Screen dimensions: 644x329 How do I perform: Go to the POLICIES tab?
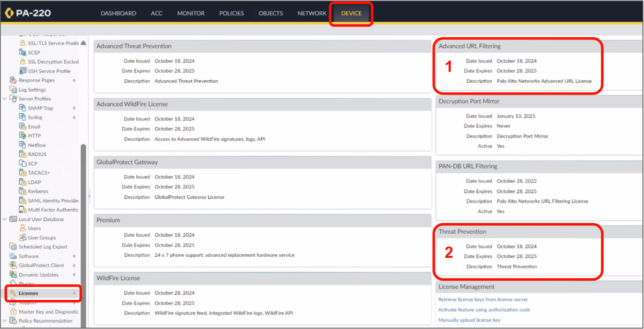click(231, 13)
